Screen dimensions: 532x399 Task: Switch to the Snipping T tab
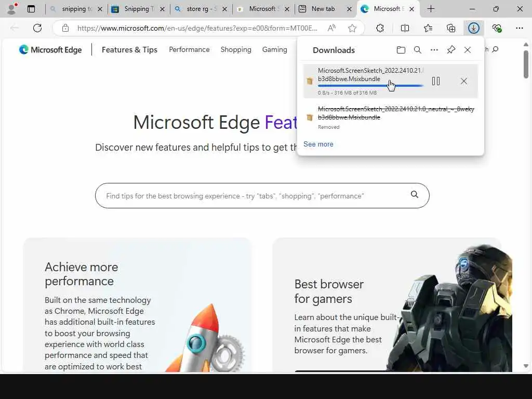(139, 9)
